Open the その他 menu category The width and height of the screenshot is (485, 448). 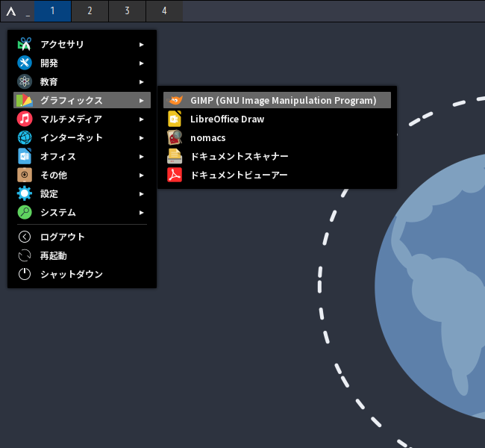coord(54,175)
